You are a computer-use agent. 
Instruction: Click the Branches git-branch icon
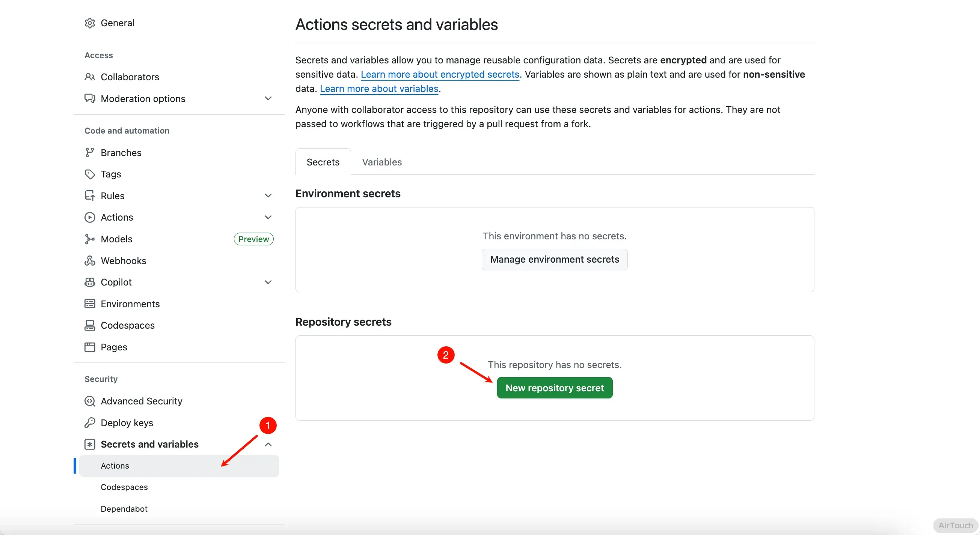(90, 152)
